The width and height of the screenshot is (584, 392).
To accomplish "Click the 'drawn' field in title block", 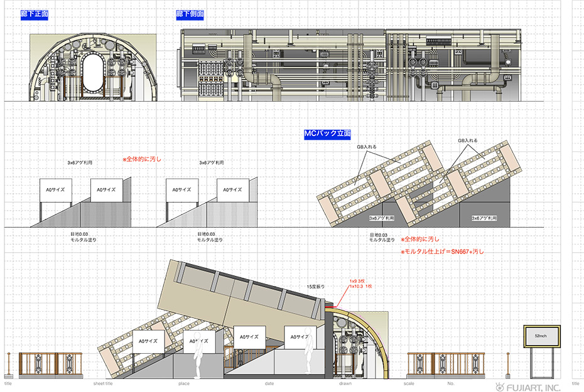I will tap(345, 383).
